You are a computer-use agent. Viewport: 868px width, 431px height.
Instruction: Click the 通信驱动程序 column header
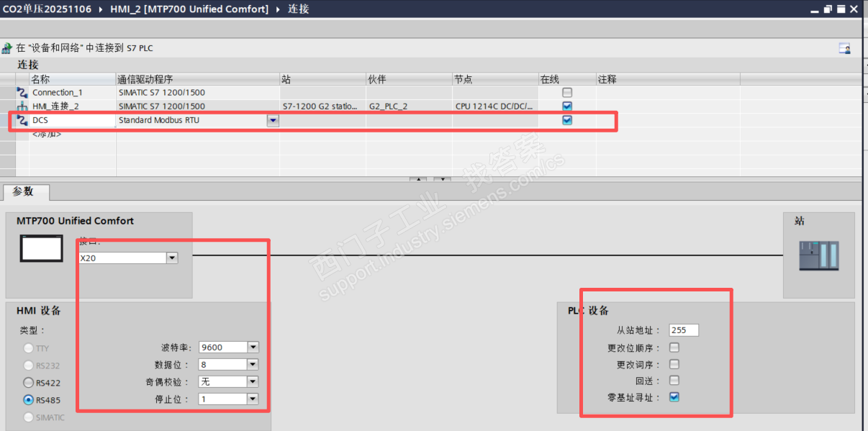198,79
